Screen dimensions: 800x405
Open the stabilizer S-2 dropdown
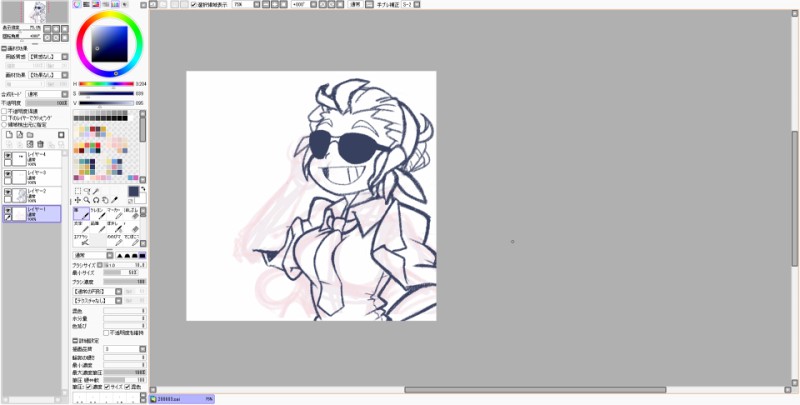417,5
